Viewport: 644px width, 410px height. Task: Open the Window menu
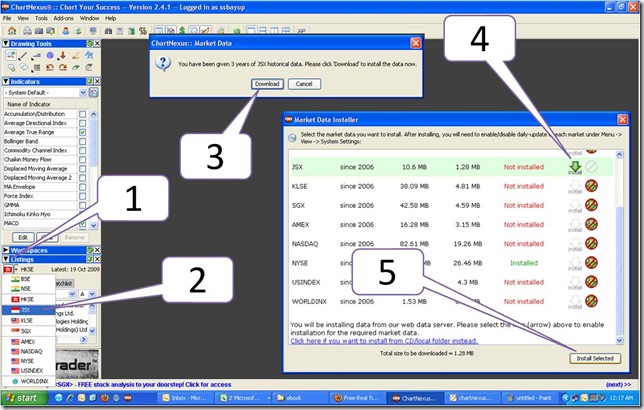coord(89,18)
